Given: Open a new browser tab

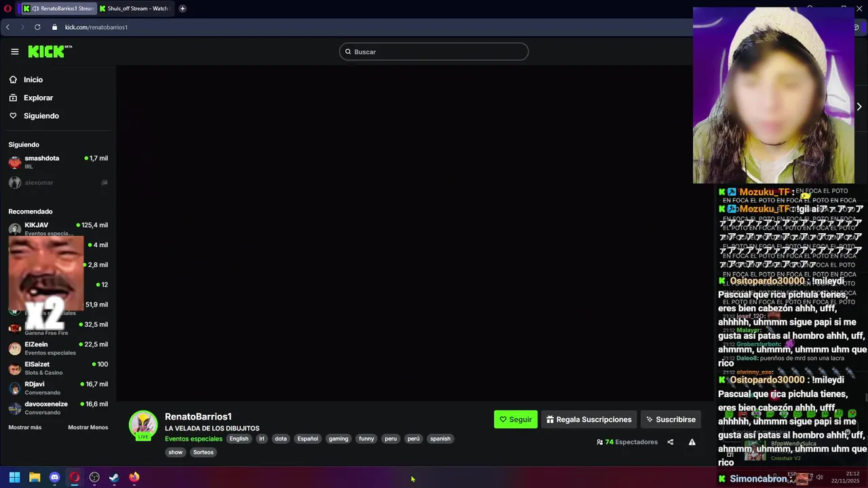Looking at the screenshot, I should pos(182,9).
